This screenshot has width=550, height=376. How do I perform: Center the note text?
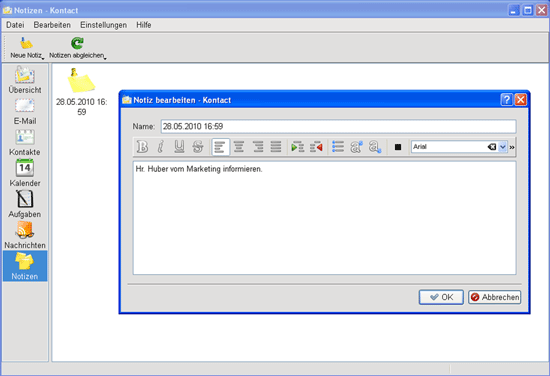point(239,147)
